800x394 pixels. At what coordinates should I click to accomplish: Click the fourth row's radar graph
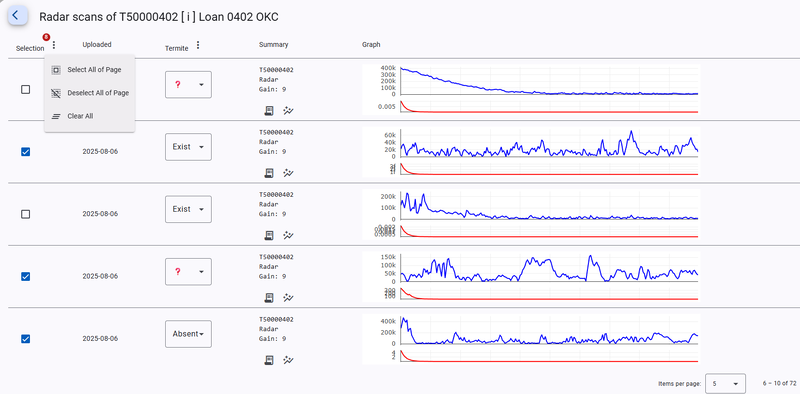click(531, 276)
